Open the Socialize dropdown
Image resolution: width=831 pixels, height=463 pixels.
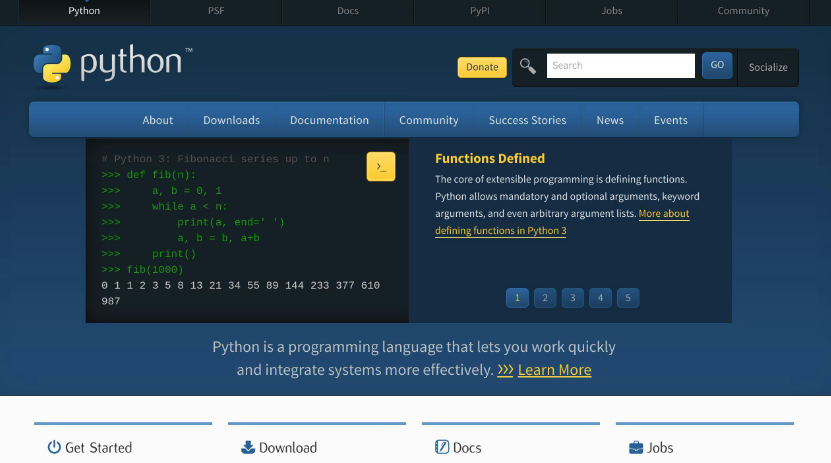(768, 67)
